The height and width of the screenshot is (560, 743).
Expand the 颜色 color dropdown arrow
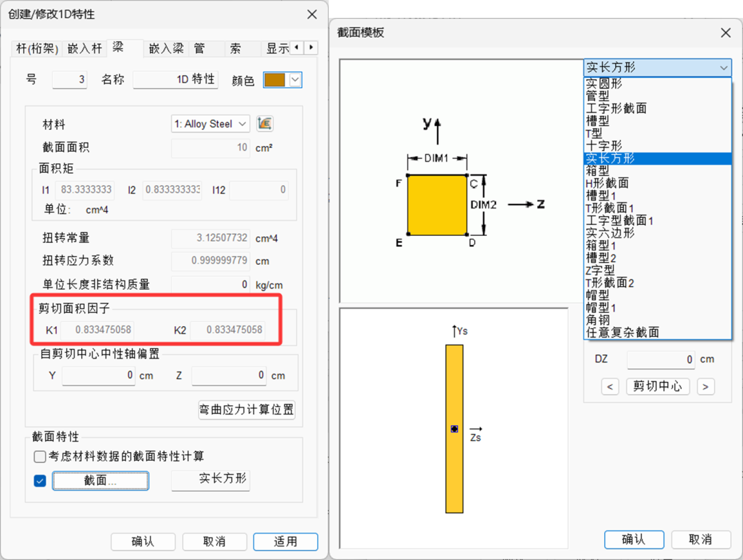(295, 80)
